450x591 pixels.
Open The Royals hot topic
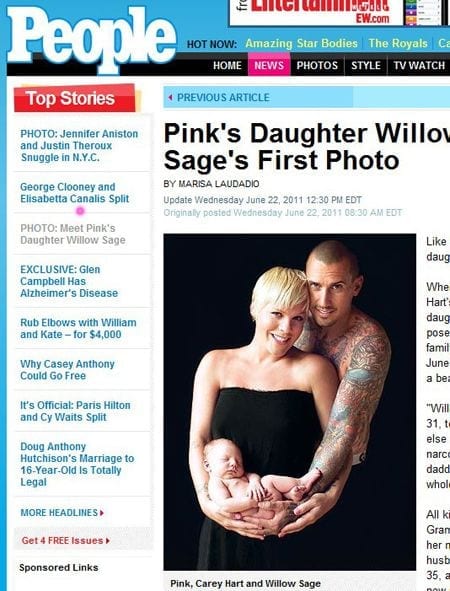398,43
